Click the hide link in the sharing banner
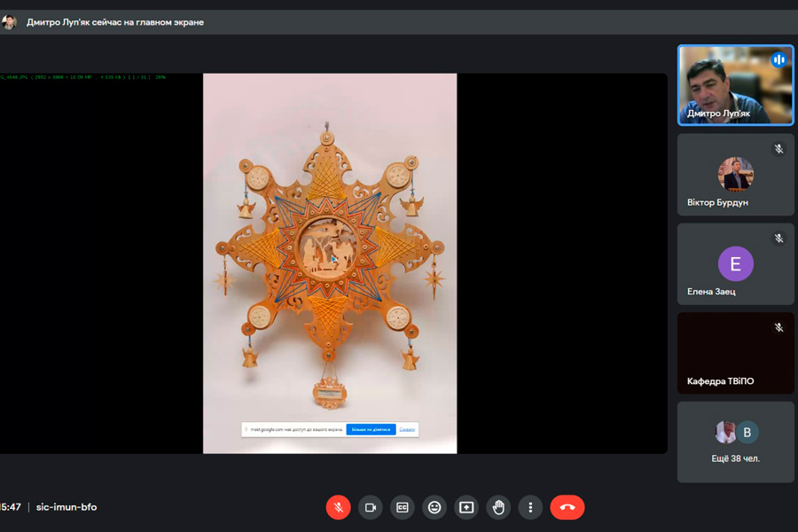Viewport: 798px width, 532px height. click(x=407, y=429)
